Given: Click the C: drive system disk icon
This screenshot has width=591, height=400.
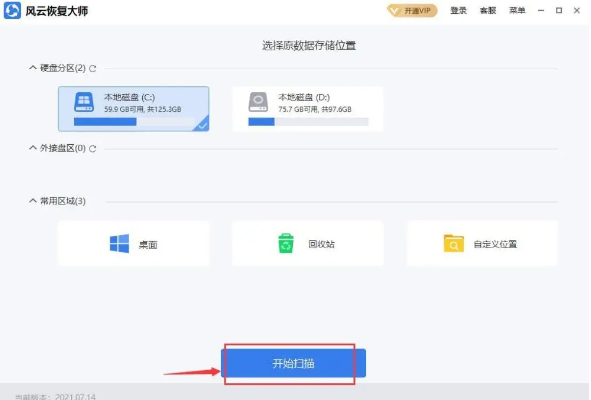Looking at the screenshot, I should pyautogui.click(x=84, y=102).
